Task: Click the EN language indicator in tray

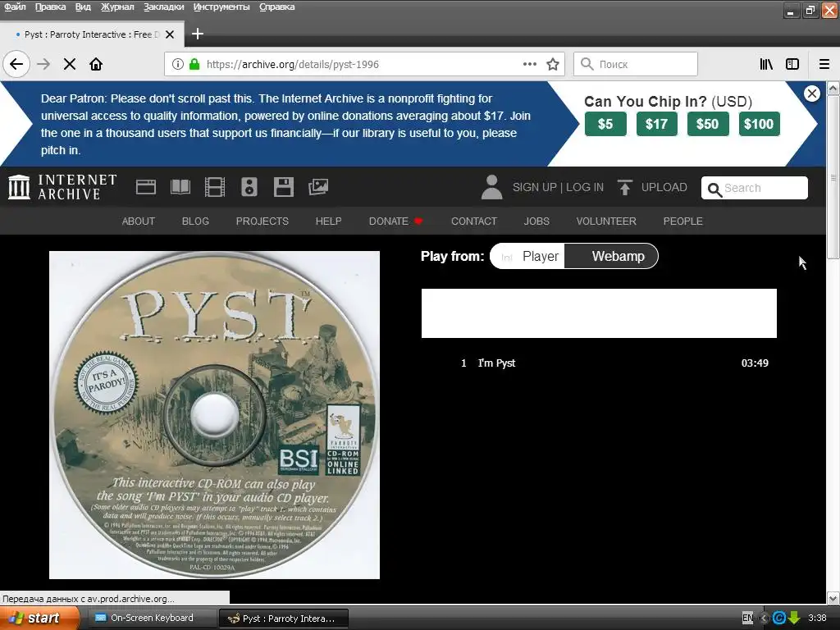Action: (747, 619)
